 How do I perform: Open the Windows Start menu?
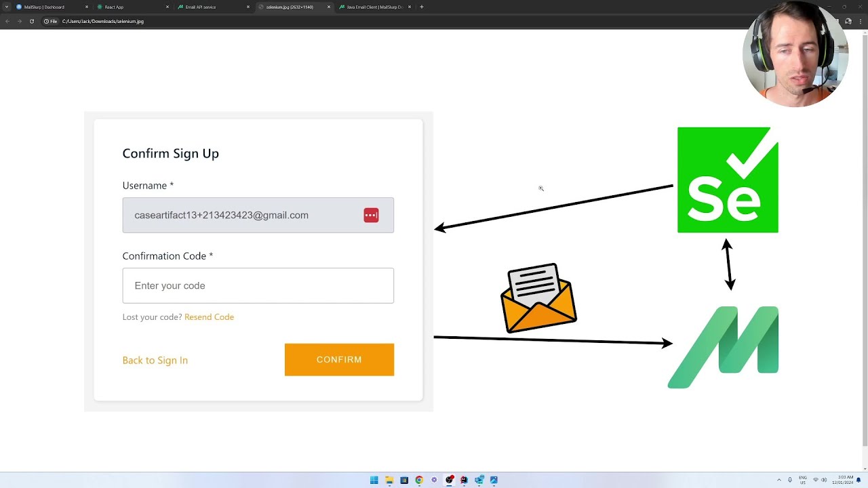tap(374, 480)
